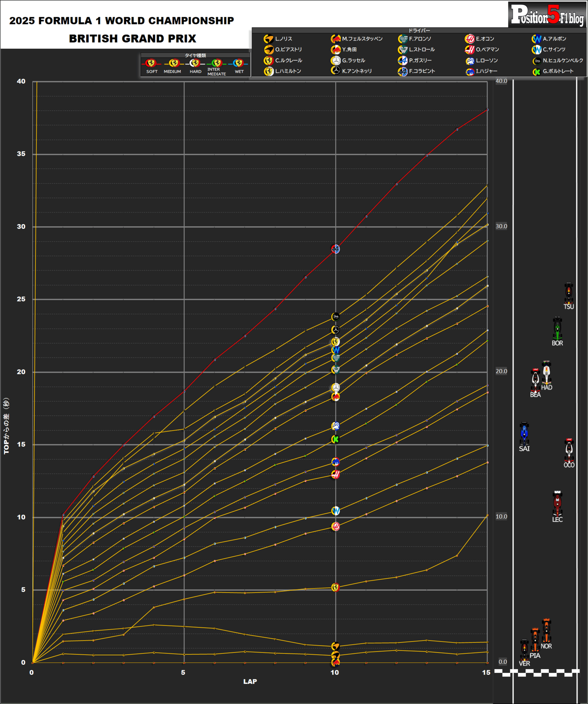The height and width of the screenshot is (704, 588).
Task: Select the K.アントネッリ legend icon
Action: [x=335, y=71]
